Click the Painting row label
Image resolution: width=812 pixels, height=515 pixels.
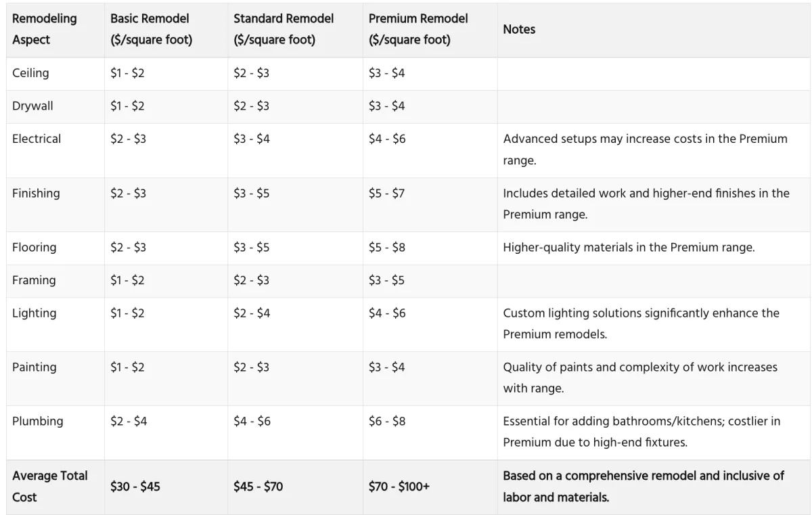(x=35, y=367)
